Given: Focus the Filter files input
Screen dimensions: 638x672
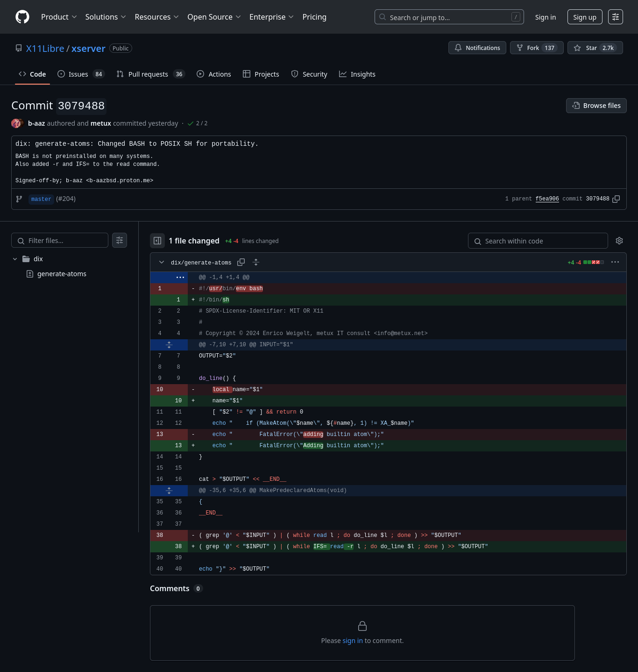Looking at the screenshot, I should coord(60,240).
